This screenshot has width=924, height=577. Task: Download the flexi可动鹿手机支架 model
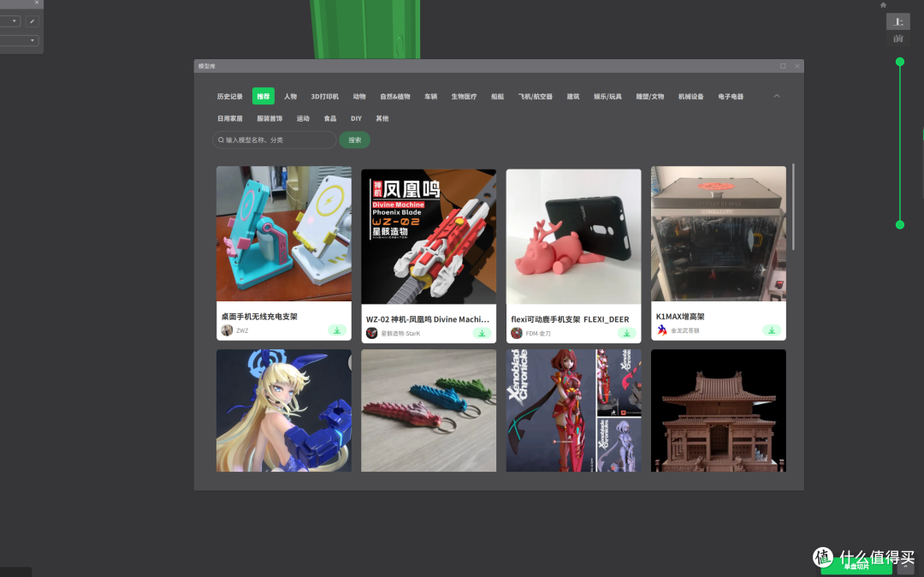point(627,334)
